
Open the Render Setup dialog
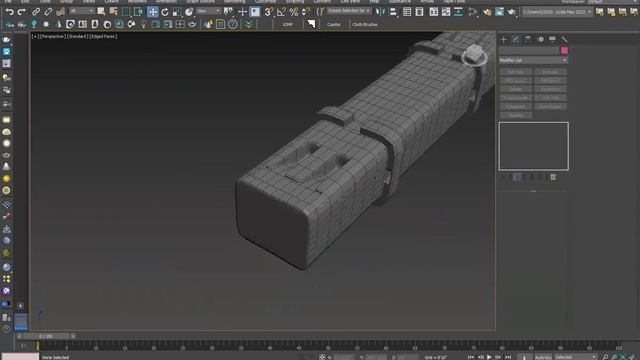coord(487,12)
